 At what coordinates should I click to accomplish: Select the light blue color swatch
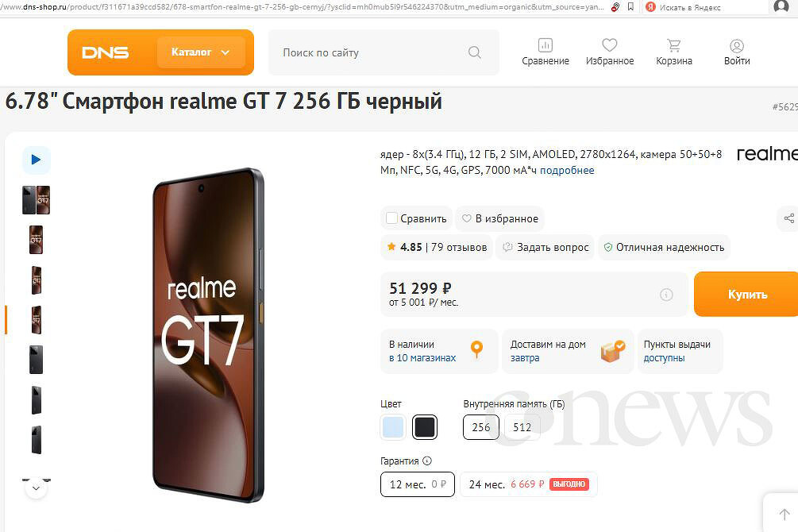(x=392, y=427)
